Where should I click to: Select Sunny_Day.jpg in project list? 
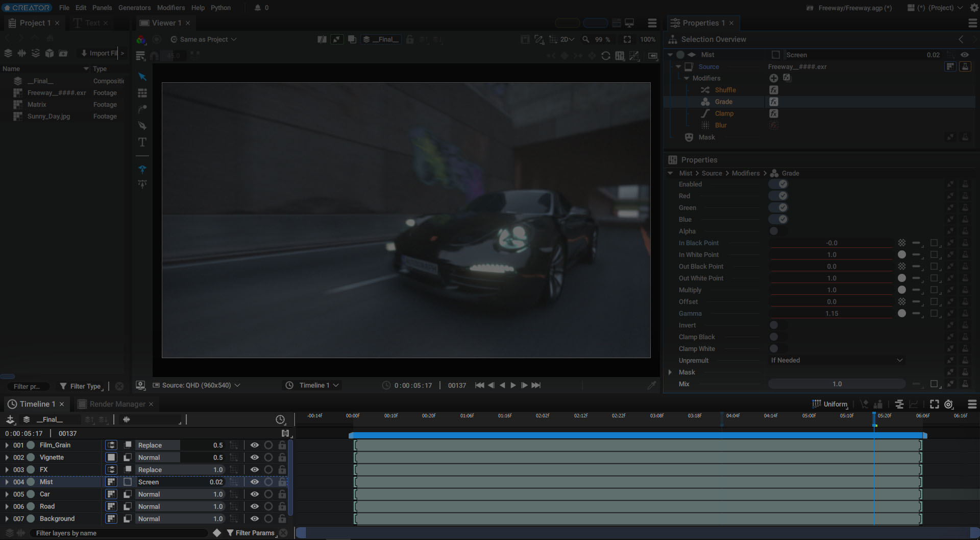coord(48,116)
